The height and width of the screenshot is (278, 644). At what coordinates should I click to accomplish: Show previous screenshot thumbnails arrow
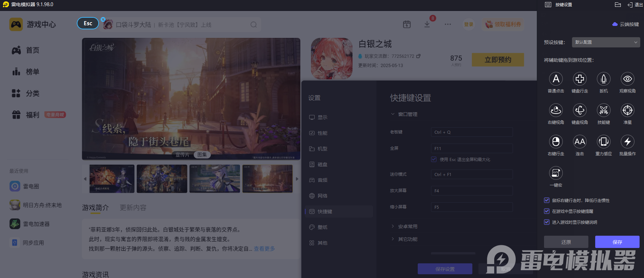(x=85, y=179)
